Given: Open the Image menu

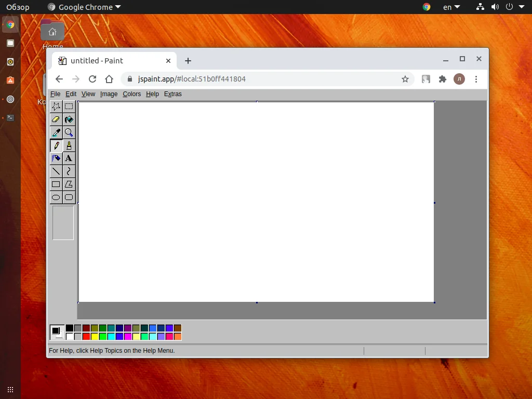Looking at the screenshot, I should (109, 94).
